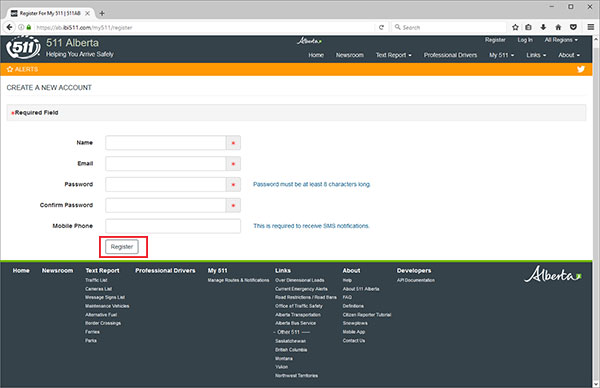
Task: Click the Log In link in header
Action: click(x=525, y=40)
